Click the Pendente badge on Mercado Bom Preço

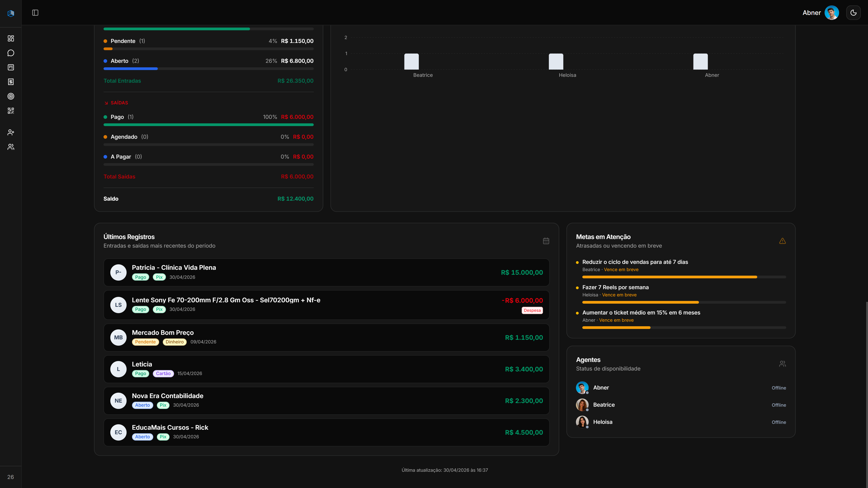145,342
